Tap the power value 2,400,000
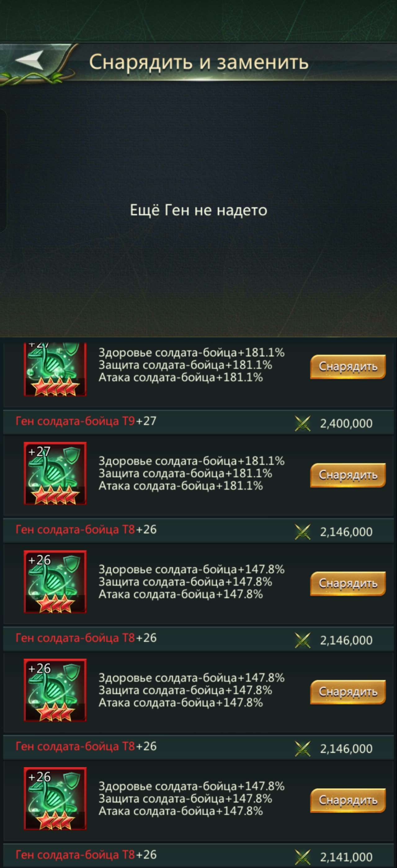 coord(346,423)
